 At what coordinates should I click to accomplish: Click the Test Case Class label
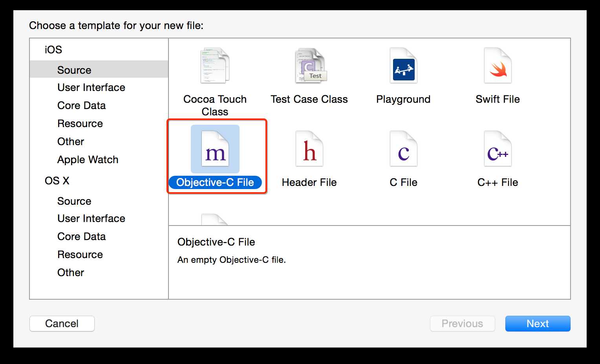click(309, 99)
